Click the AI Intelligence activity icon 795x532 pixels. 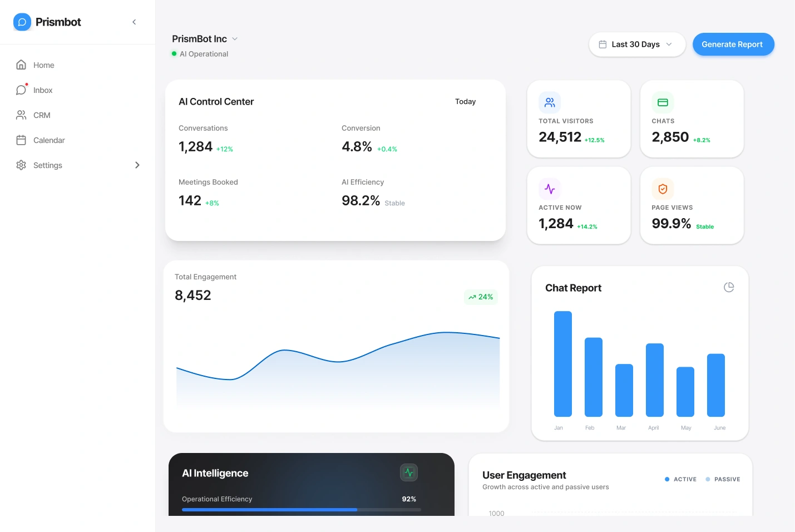tap(409, 472)
